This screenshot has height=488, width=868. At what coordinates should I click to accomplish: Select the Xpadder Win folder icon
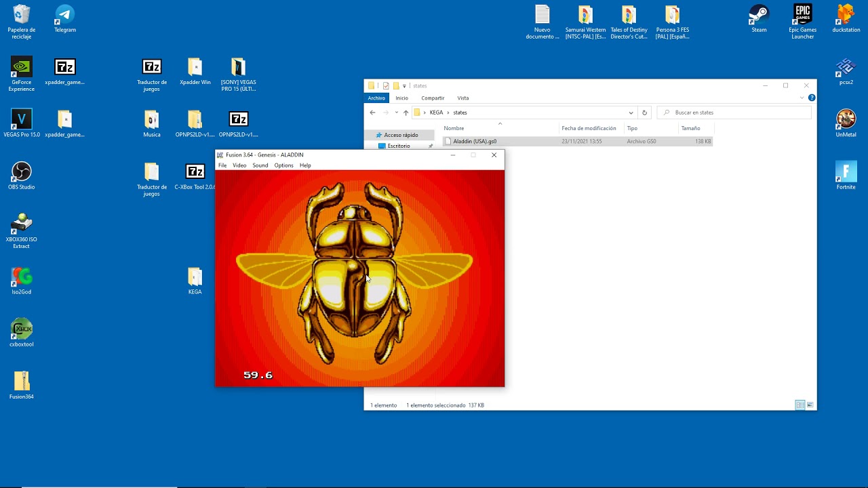click(195, 70)
